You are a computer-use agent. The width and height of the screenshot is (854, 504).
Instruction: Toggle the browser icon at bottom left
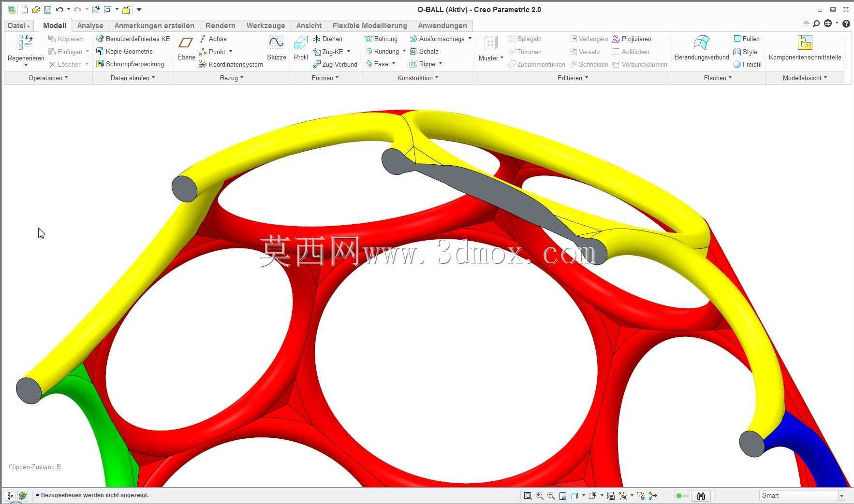point(22,496)
